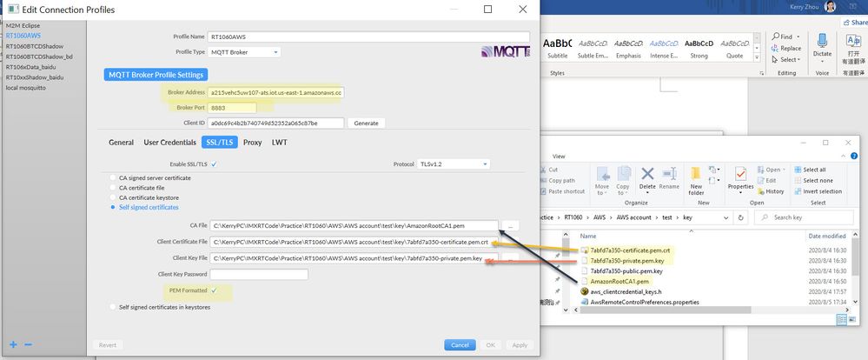Expand the Word Styles gallery more arrow
The height and width of the screenshot is (360, 868).
(758, 57)
